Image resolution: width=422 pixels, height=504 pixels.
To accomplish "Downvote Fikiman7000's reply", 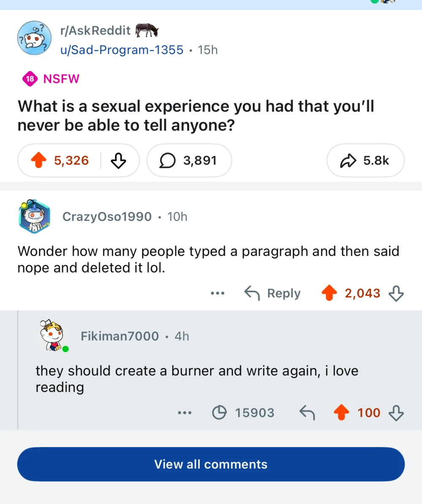I will coord(396,413).
